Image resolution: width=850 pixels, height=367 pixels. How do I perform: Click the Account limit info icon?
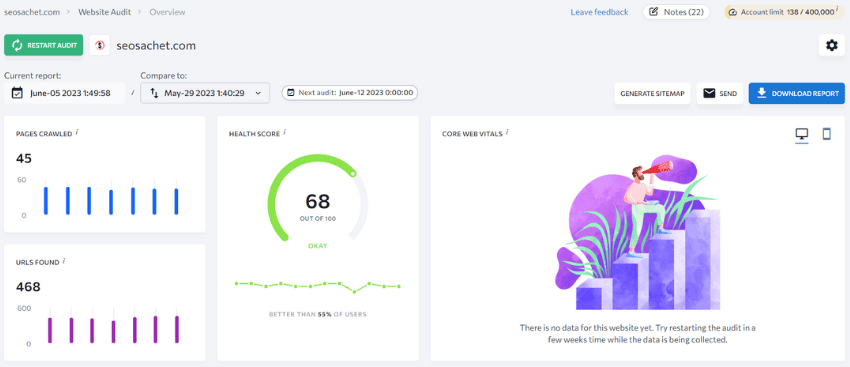(x=837, y=10)
